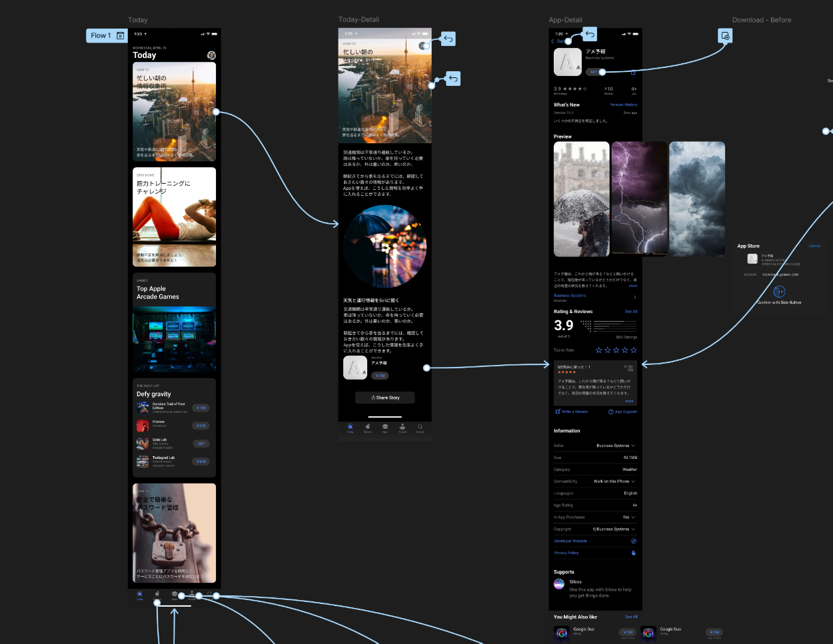Click the Developer Website compass icon
833x644 pixels.
634,541
